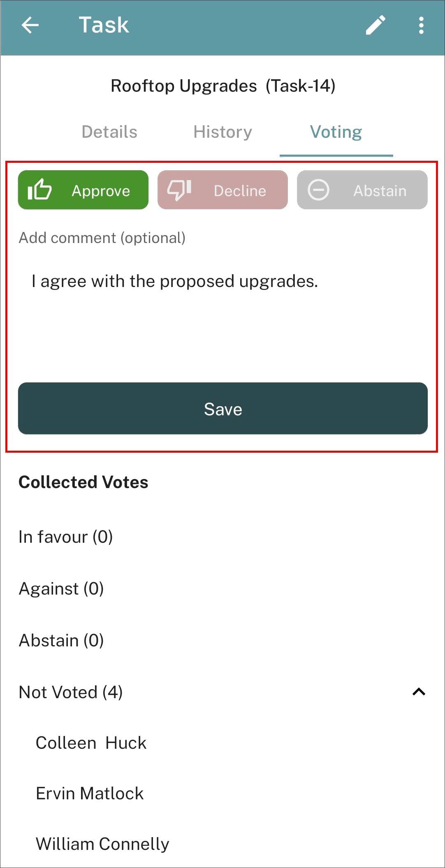Expand the Against (0) group

222,589
